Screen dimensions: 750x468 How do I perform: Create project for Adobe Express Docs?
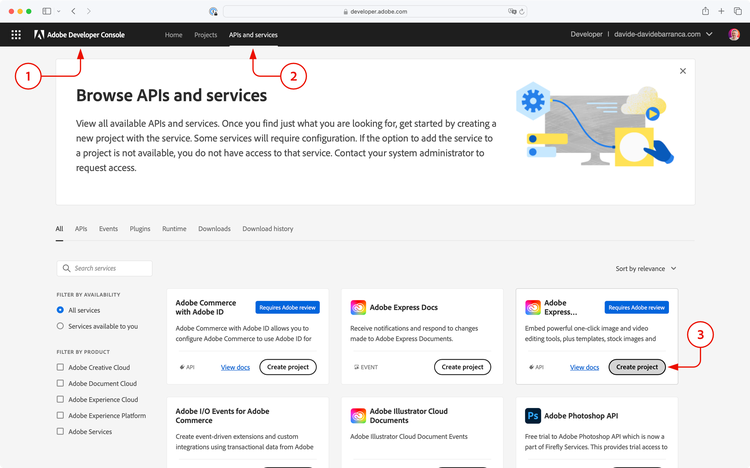[x=463, y=367]
